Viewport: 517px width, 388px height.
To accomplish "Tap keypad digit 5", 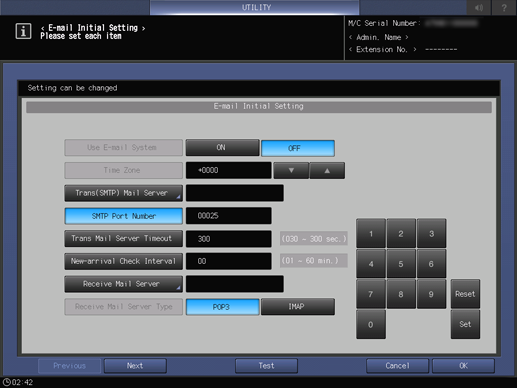I will pos(401,264).
